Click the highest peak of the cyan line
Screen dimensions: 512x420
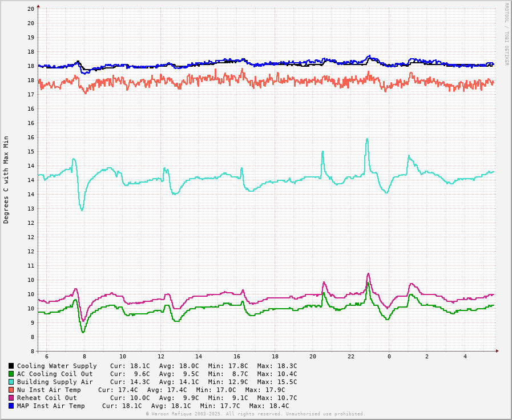(367, 139)
